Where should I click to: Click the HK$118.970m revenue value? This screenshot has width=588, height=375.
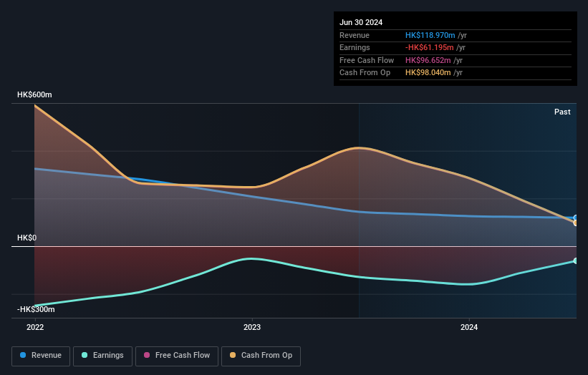click(430, 35)
